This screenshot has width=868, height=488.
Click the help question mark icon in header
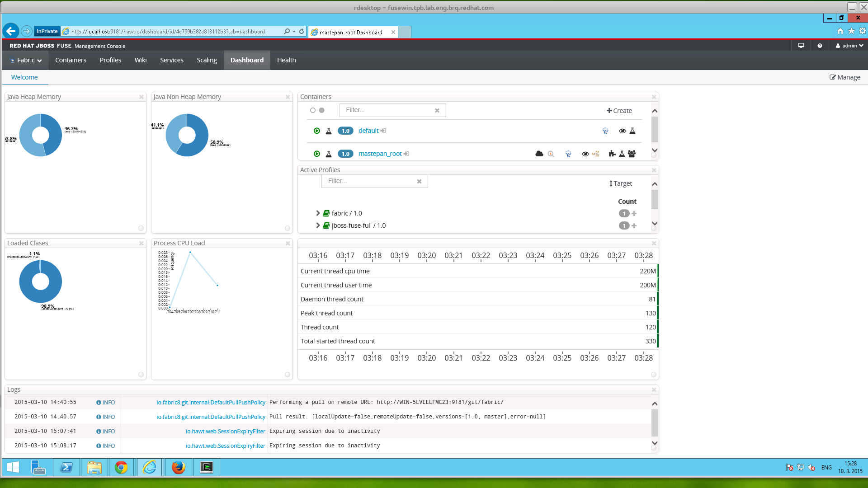[x=820, y=46]
